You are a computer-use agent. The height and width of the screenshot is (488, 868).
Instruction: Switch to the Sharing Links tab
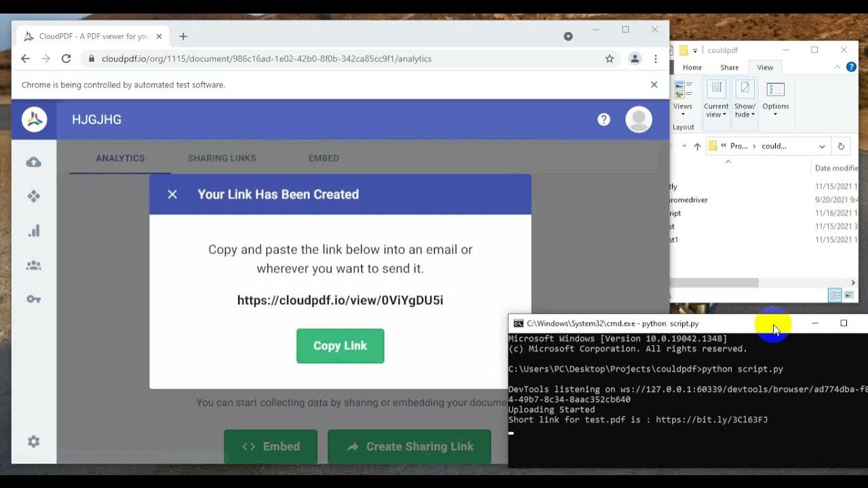[222, 158]
